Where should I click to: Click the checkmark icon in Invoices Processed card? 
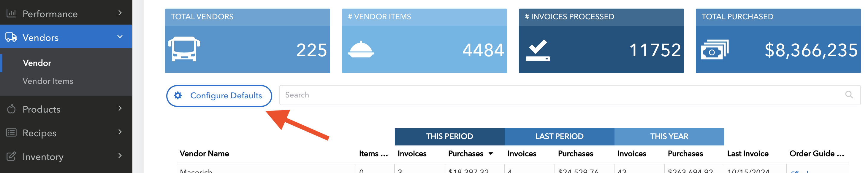[538, 50]
